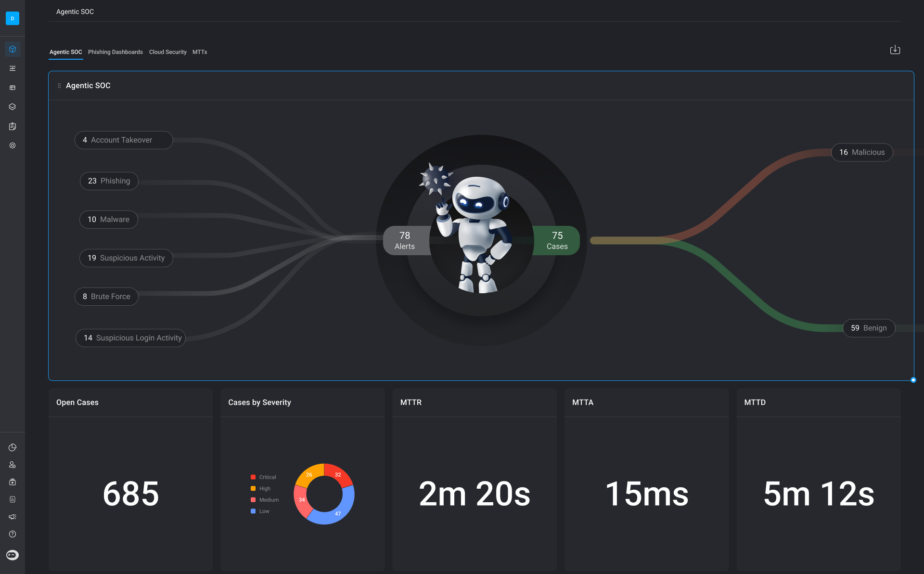The height and width of the screenshot is (574, 924).
Task: Click the blue cube icon in sidebar
Action: pyautogui.click(x=13, y=49)
